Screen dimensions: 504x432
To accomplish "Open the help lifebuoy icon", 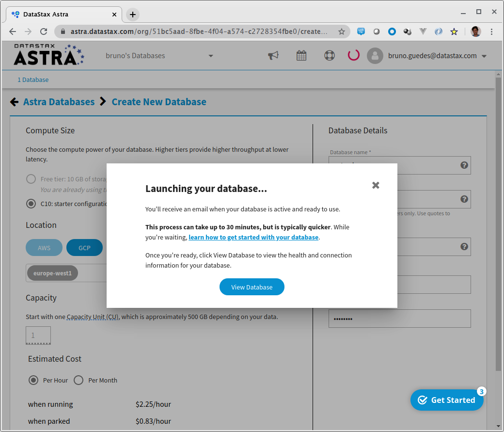I will click(x=329, y=55).
